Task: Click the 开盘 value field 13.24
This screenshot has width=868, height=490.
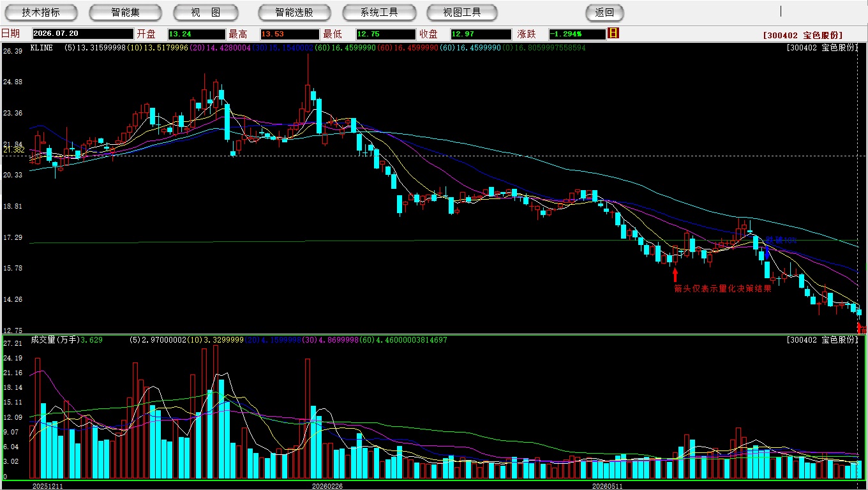Action: (196, 34)
